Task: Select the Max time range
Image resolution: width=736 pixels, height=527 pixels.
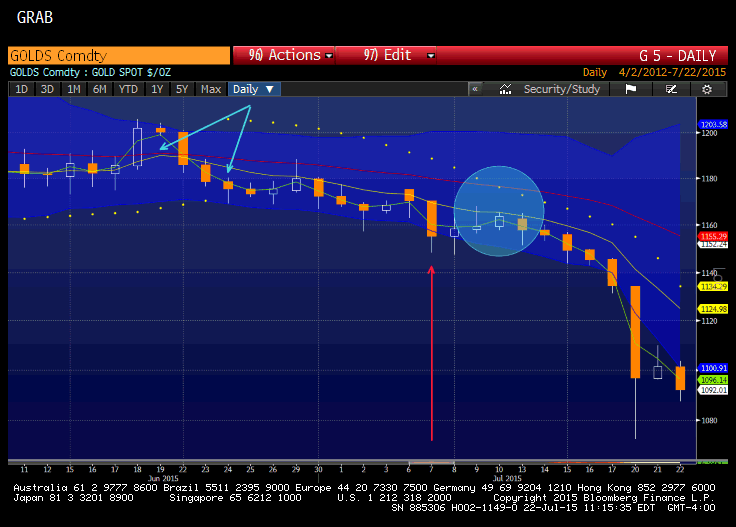Action: [x=211, y=89]
